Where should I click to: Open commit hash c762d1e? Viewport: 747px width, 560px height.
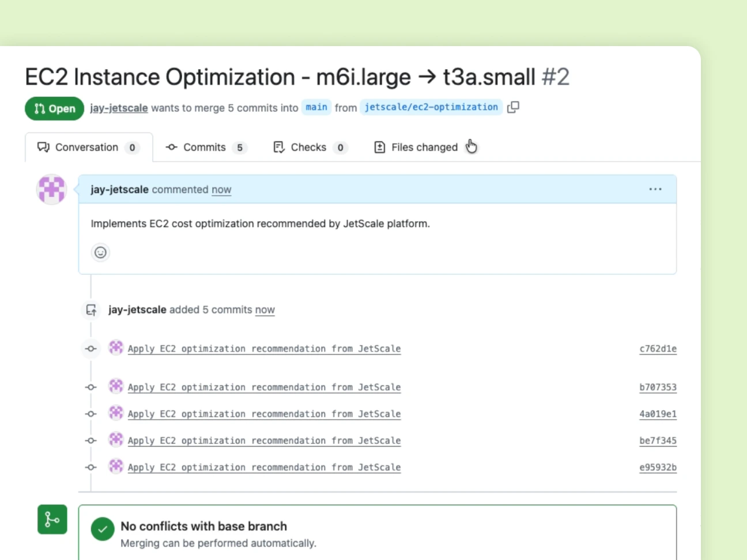(x=658, y=349)
